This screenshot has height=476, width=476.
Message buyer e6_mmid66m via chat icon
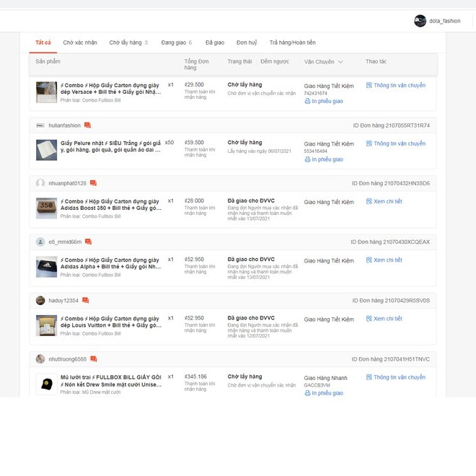click(88, 242)
